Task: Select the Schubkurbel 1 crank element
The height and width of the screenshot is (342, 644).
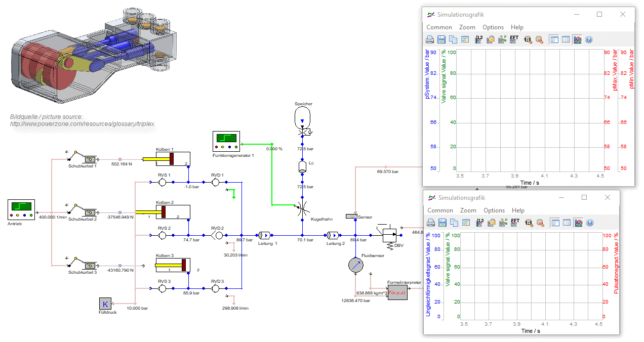Action: 83,157
